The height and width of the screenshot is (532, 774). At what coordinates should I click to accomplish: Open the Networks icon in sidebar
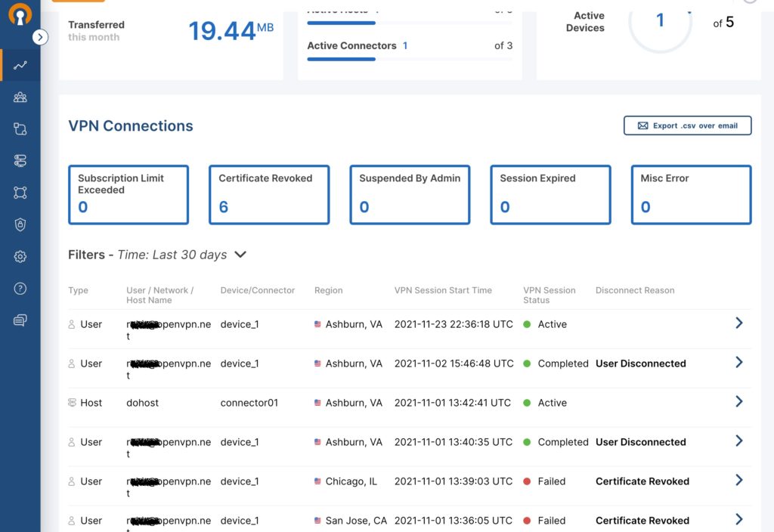pos(20,128)
